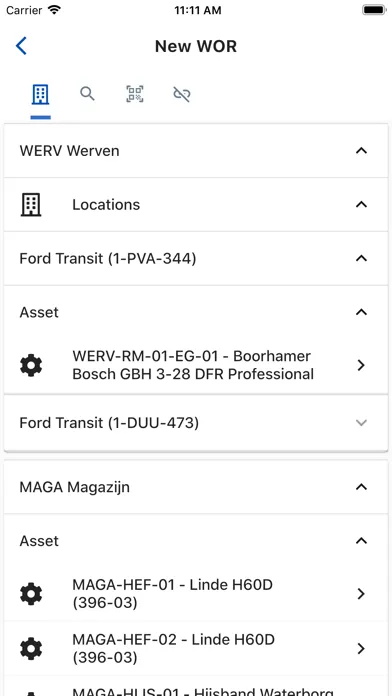Expand Ford Transit (1-DUU-473)
The height and width of the screenshot is (696, 392).
(196, 423)
